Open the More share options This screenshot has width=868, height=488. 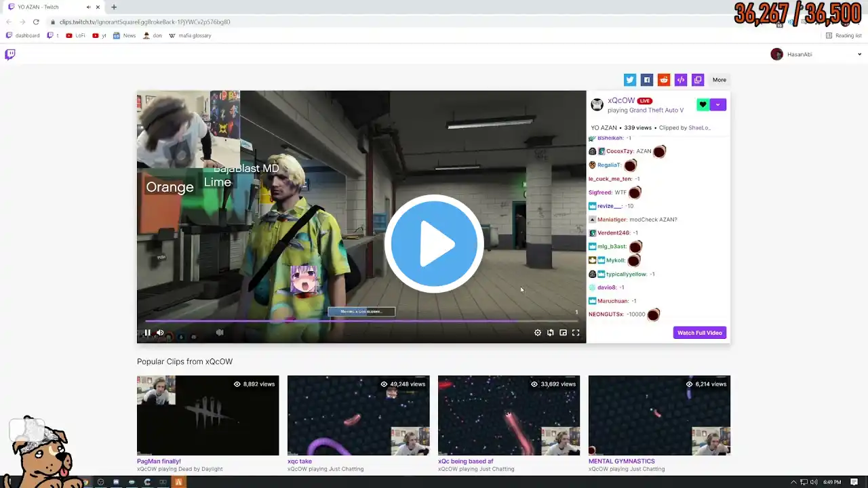[x=719, y=80]
